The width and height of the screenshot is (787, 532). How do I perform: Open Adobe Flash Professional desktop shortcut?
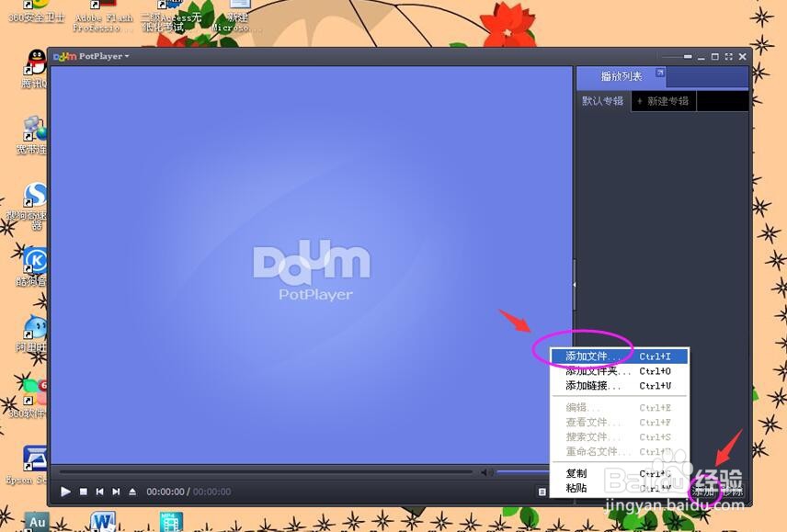click(x=103, y=15)
